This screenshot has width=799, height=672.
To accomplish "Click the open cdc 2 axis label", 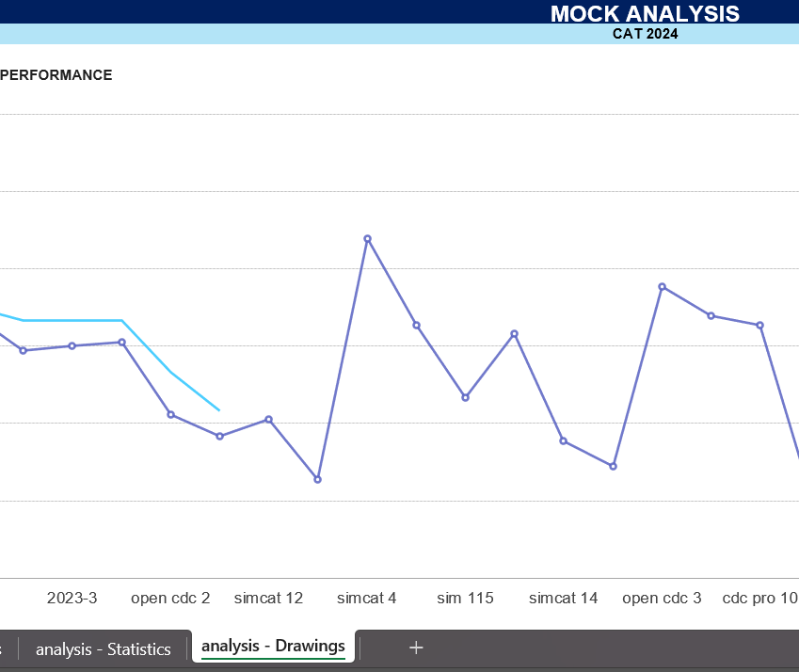I will click(x=170, y=599).
